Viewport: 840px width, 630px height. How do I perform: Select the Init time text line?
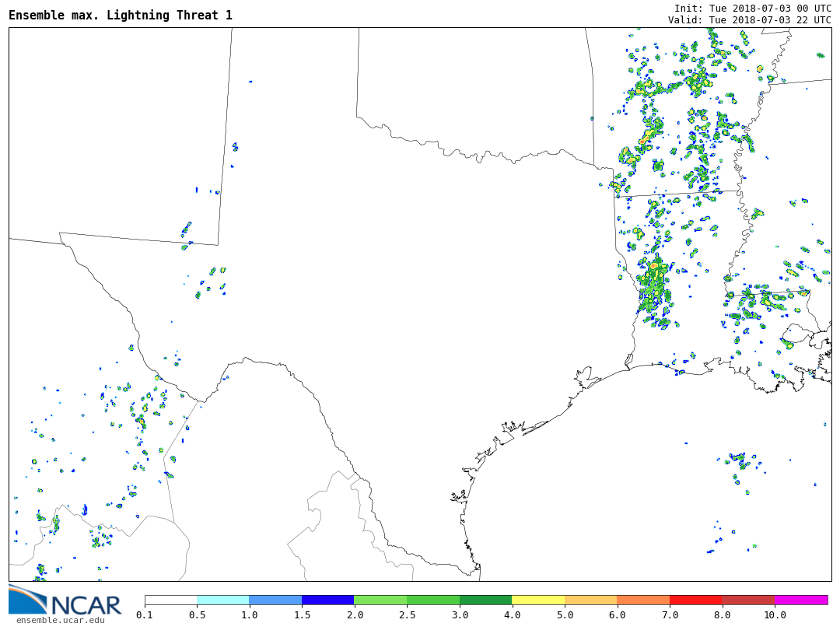[x=752, y=9]
